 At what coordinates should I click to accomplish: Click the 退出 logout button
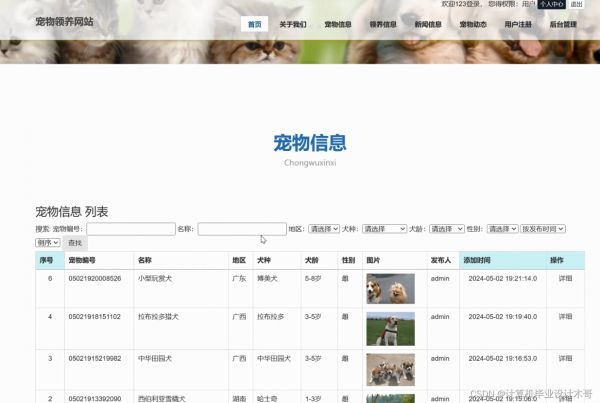click(x=576, y=4)
